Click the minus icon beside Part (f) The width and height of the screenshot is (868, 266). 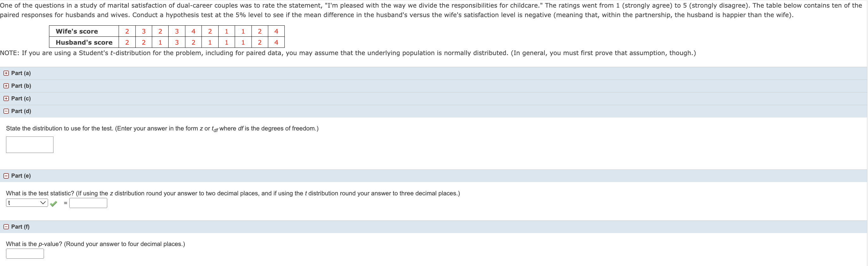(x=6, y=226)
